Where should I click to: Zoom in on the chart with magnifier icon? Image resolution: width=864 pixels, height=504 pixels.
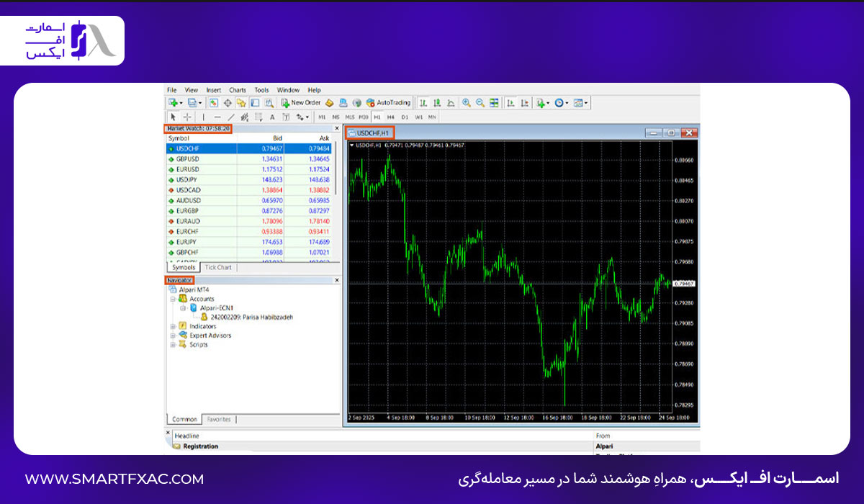(467, 103)
